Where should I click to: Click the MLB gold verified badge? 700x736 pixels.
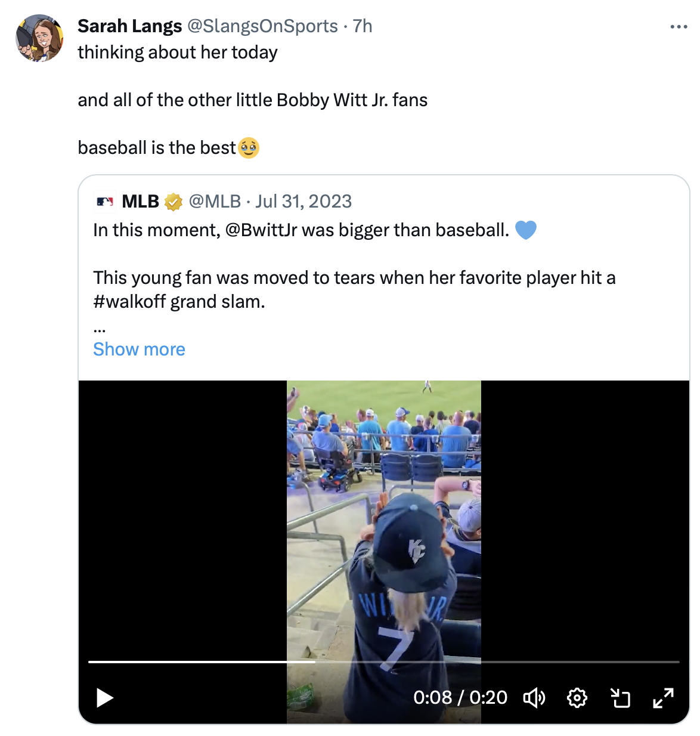tap(174, 202)
